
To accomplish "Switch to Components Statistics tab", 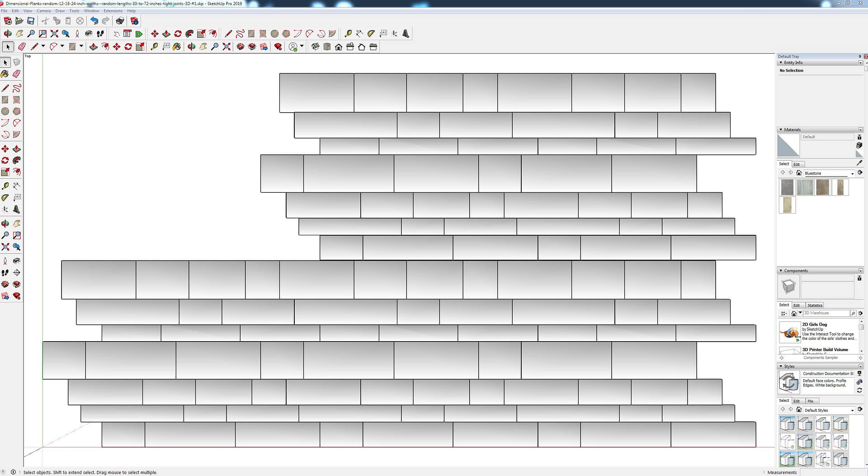I will click(815, 305).
